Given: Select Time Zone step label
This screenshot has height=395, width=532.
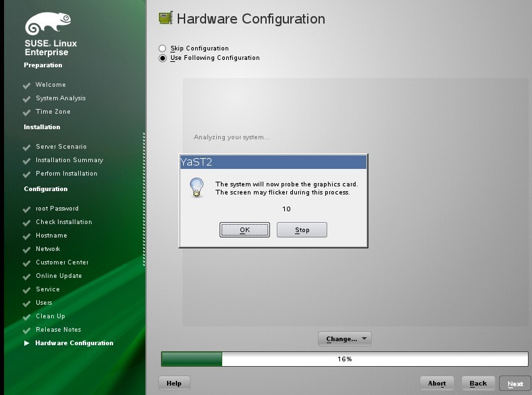Looking at the screenshot, I should pos(53,111).
